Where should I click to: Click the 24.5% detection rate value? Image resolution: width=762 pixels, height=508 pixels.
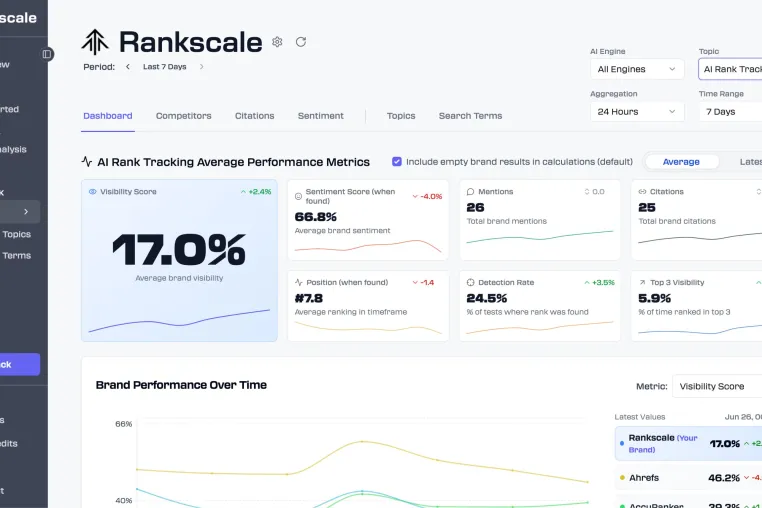[486, 298]
